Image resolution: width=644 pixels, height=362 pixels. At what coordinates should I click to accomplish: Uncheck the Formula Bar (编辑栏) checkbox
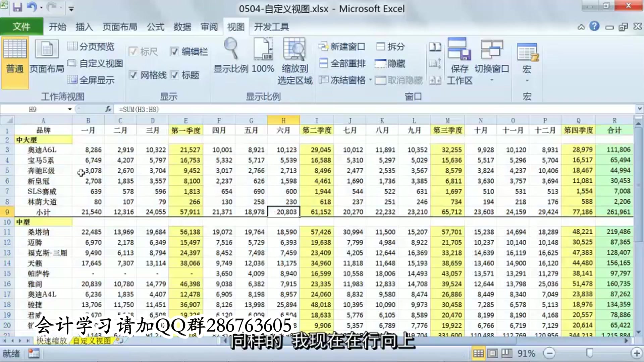pyautogui.click(x=174, y=52)
